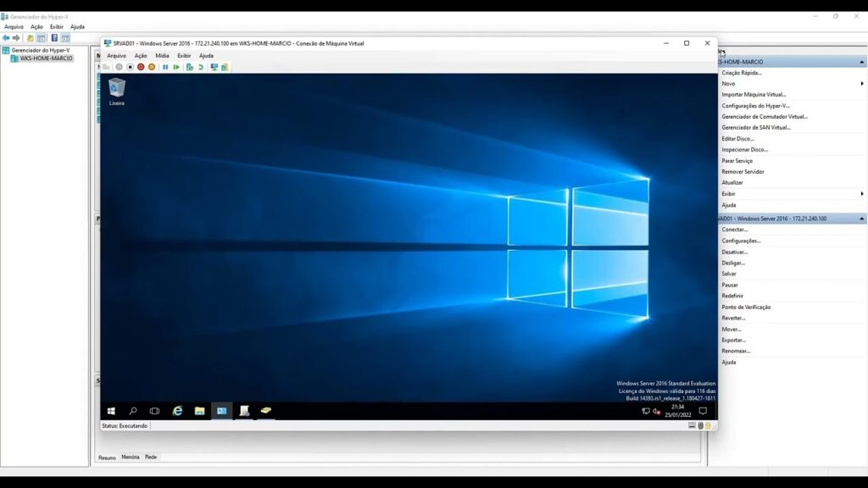Open Mídia menu in VM connection window
The height and width of the screenshot is (488, 868).
162,55
